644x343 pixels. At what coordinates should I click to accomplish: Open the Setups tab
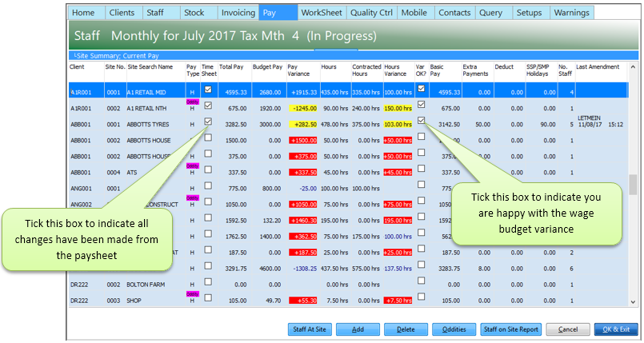531,13
